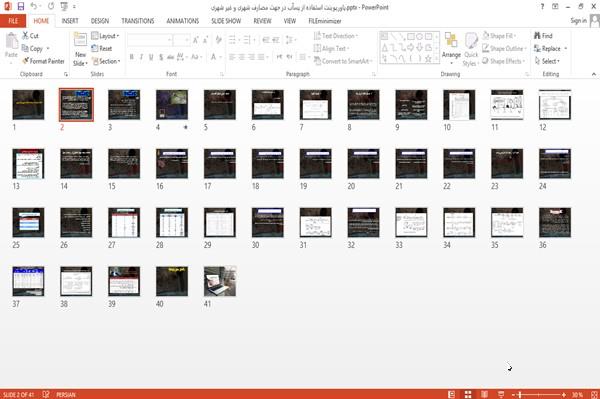Click the Reading View icon in status bar
The image size is (600, 399).
pos(484,394)
